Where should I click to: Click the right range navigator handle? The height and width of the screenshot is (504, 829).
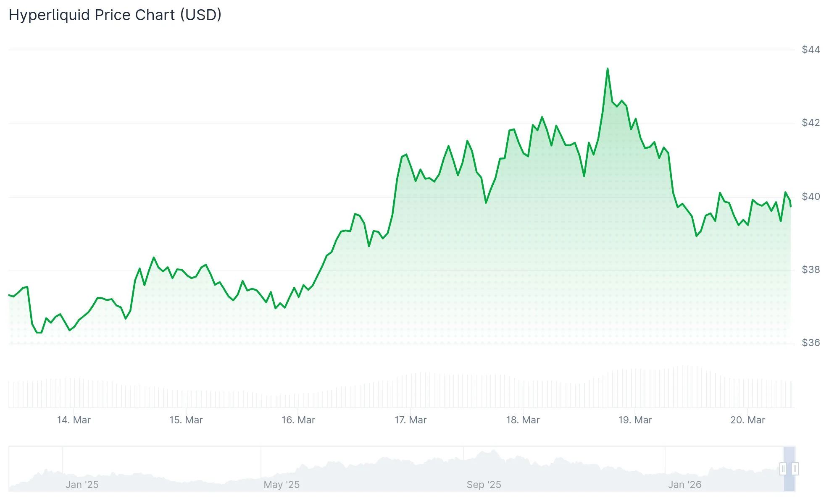795,469
